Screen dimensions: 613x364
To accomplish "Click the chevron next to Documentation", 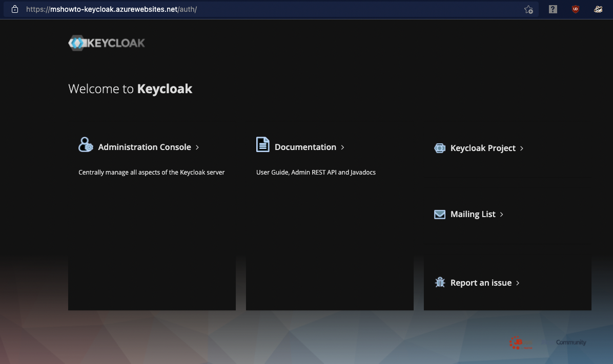I will point(342,147).
